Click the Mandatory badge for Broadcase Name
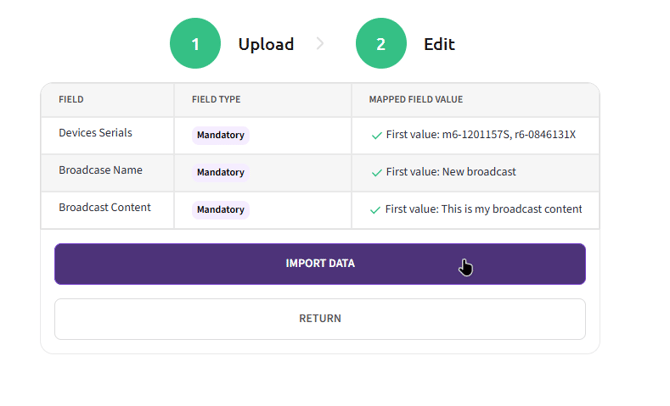This screenshot has width=670, height=406. coord(220,172)
